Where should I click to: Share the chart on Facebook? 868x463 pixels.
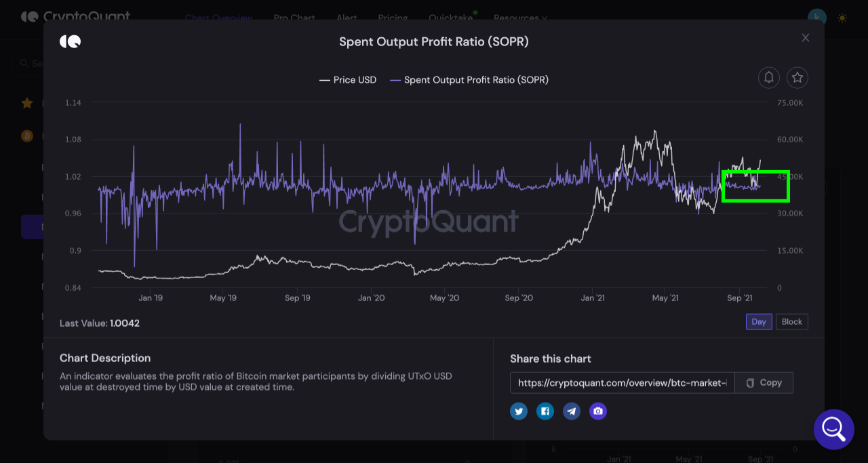(x=545, y=411)
